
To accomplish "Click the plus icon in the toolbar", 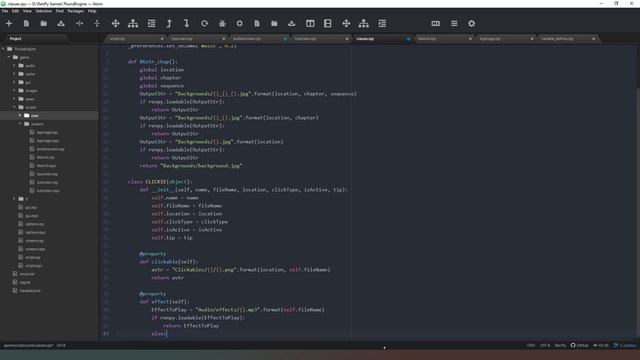I will tap(9, 24).
